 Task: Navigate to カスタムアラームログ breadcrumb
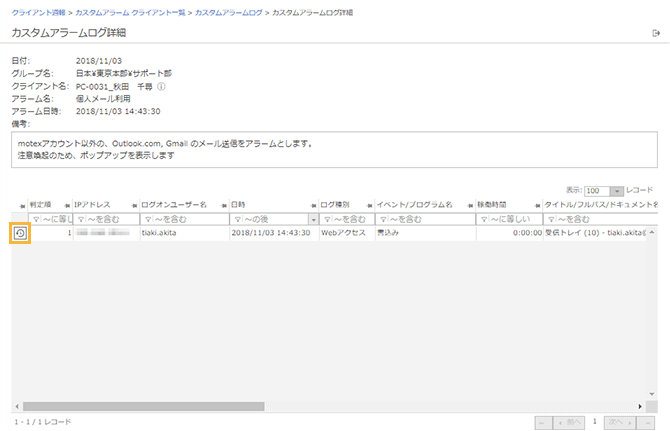click(227, 11)
